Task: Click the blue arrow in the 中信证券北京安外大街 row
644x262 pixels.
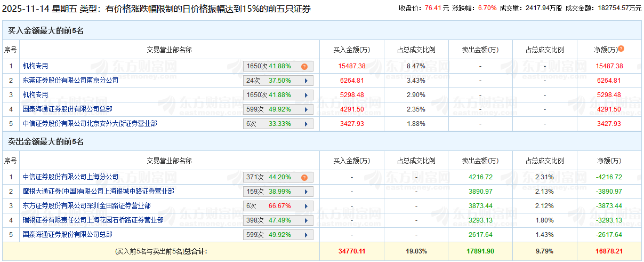Action: point(306,124)
